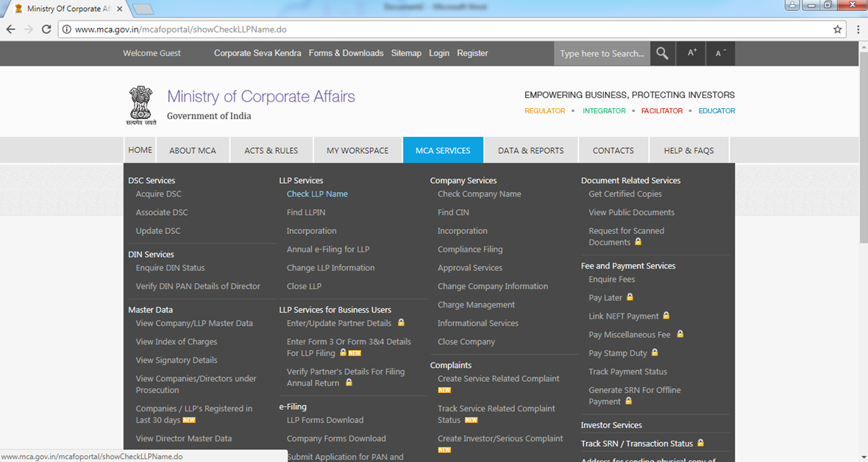
Task: Click Enquire Fees
Action: (612, 280)
